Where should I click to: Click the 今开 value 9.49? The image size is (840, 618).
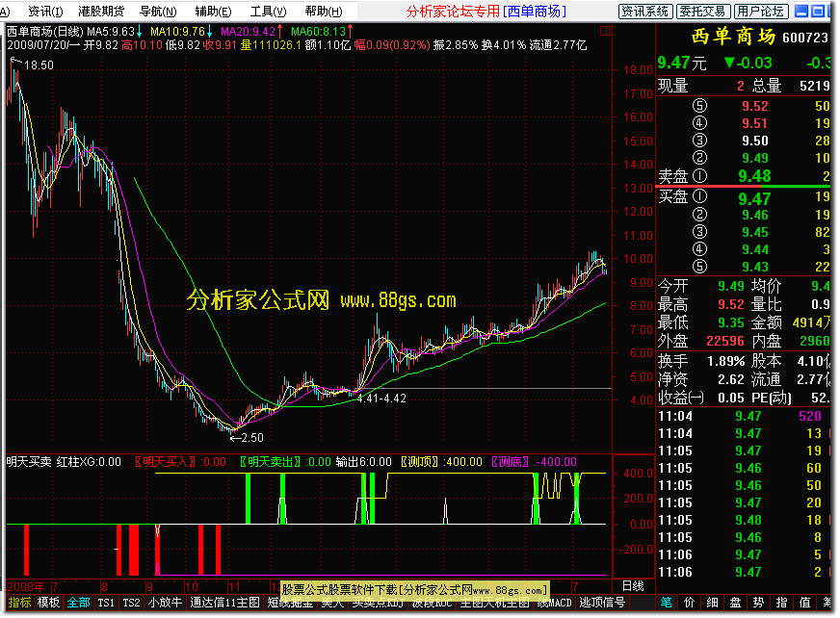click(x=731, y=286)
